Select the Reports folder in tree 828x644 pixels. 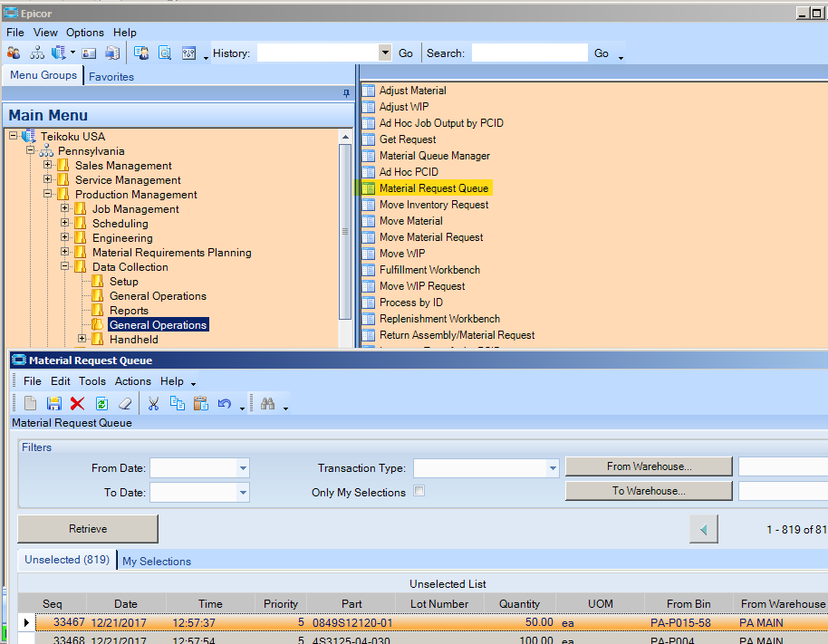click(x=129, y=311)
